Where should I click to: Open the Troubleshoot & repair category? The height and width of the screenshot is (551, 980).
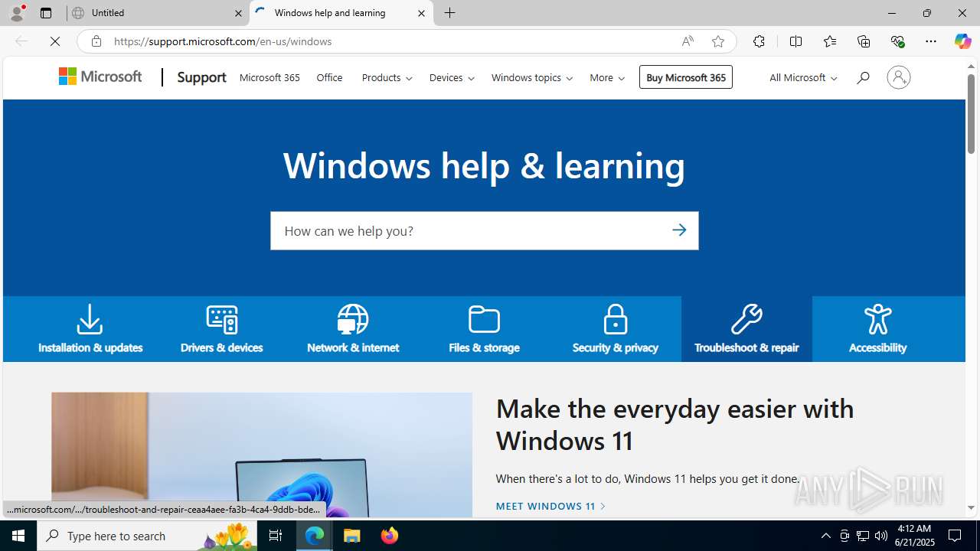point(746,329)
